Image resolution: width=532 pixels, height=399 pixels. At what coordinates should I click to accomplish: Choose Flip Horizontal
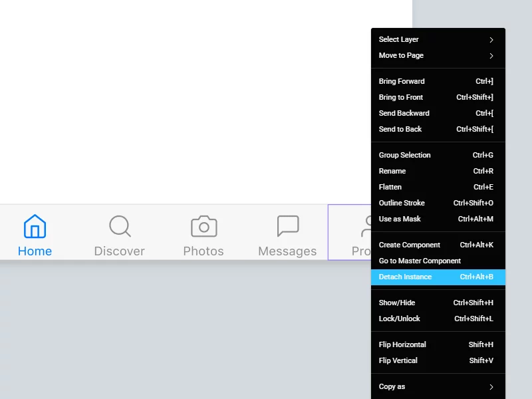pos(438,344)
